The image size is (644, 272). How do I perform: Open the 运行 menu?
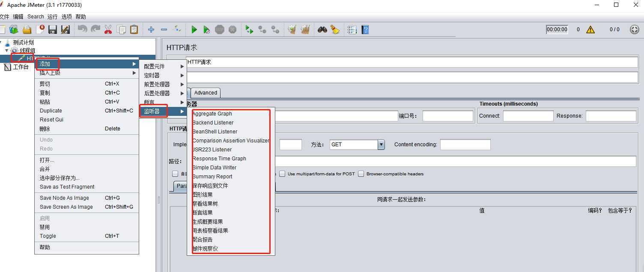pos(52,17)
